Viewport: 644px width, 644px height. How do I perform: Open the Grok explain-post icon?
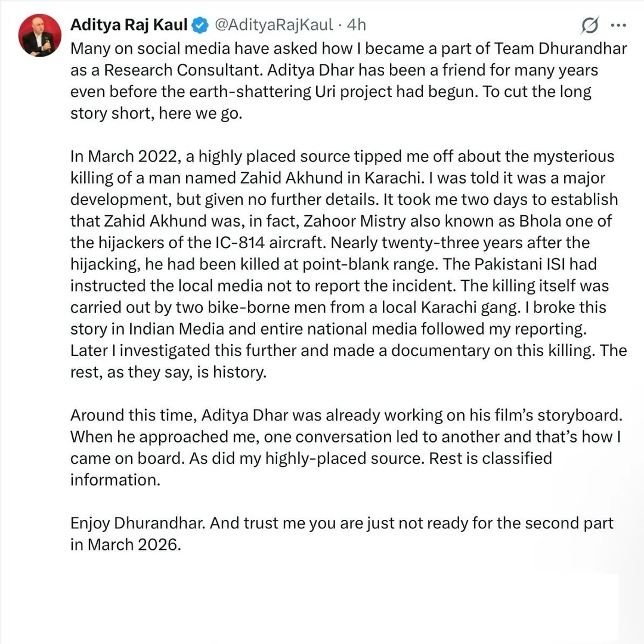tap(589, 26)
